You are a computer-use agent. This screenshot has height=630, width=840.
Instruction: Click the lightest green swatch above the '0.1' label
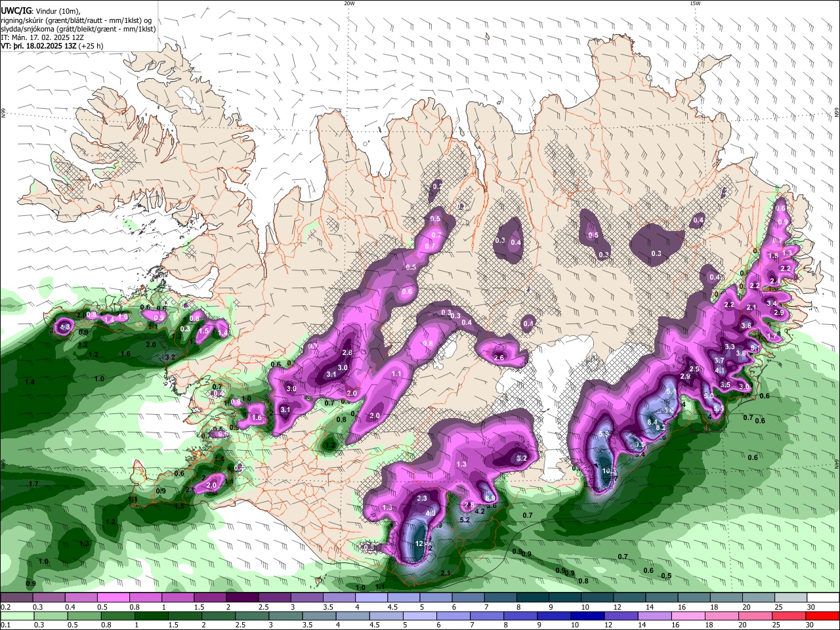pyautogui.click(x=16, y=616)
